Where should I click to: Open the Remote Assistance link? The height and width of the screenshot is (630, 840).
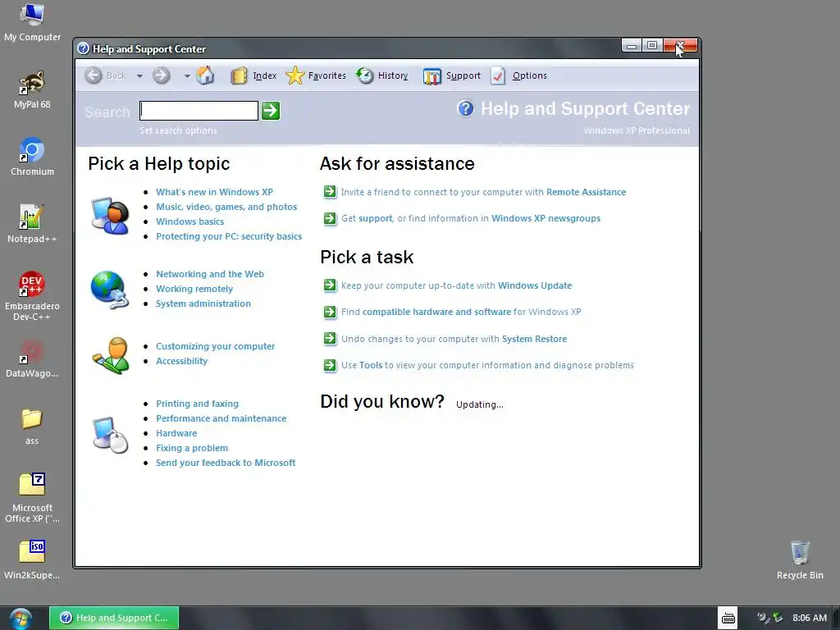click(x=586, y=192)
